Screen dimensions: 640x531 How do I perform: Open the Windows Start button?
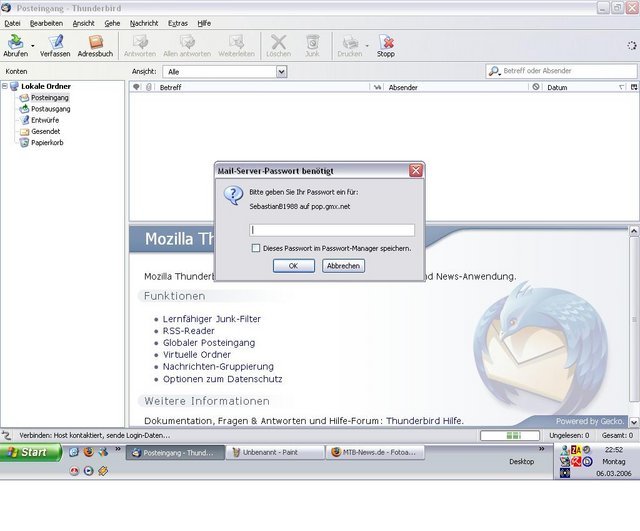coord(31,452)
